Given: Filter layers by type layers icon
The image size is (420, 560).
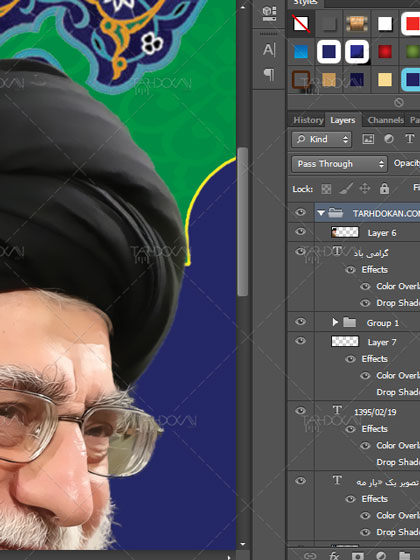Looking at the screenshot, I should (409, 139).
